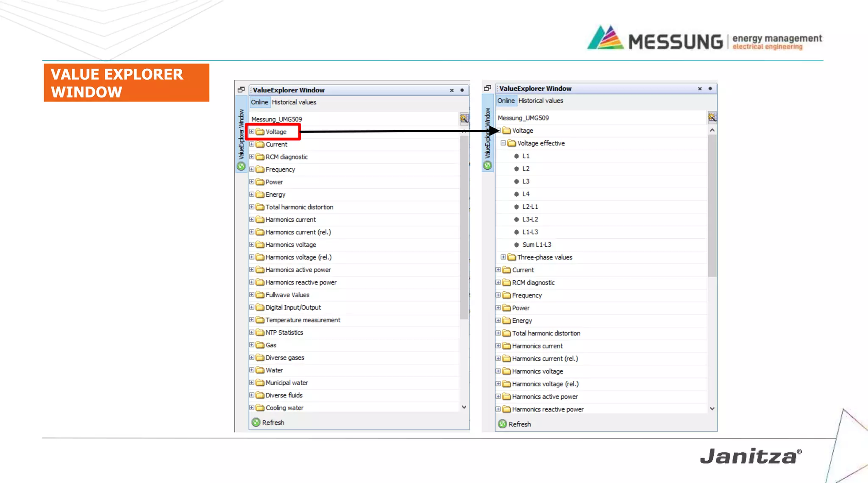Select the L2-L1 voltage item
This screenshot has height=483, width=868.
530,207
